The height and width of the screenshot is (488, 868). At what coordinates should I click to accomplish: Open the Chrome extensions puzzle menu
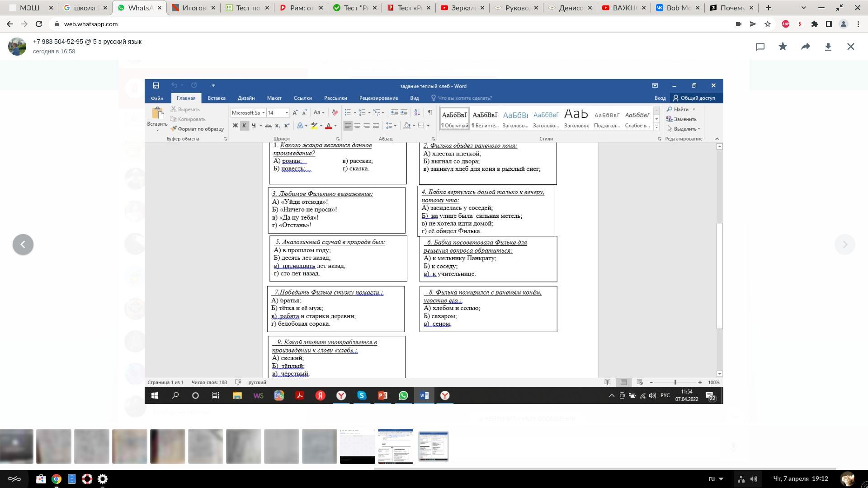[814, 24]
